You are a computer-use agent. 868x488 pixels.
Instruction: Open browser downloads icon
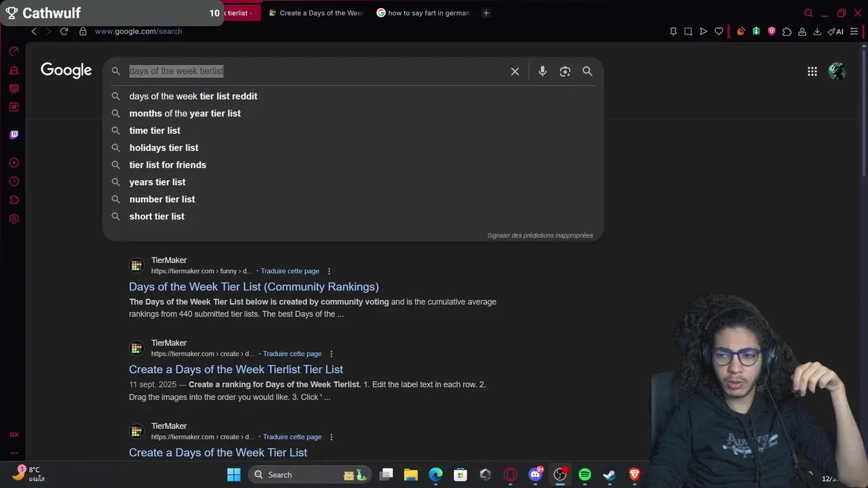(817, 31)
